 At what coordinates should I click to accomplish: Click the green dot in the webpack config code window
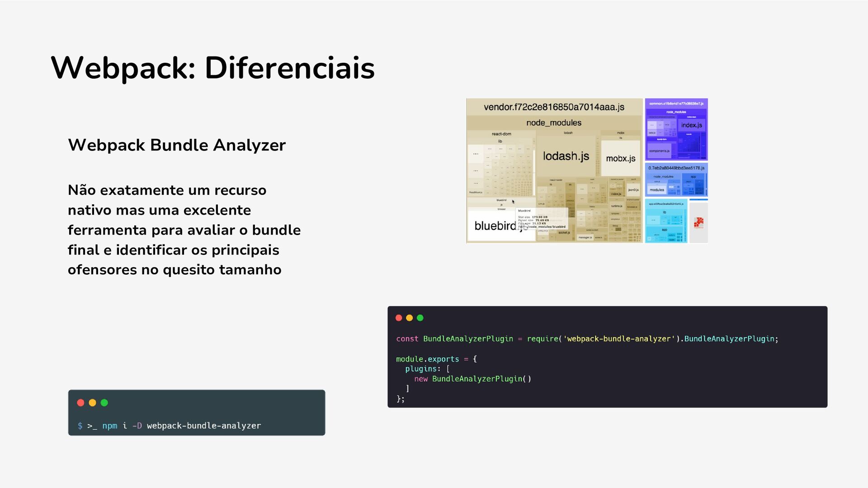click(x=420, y=318)
